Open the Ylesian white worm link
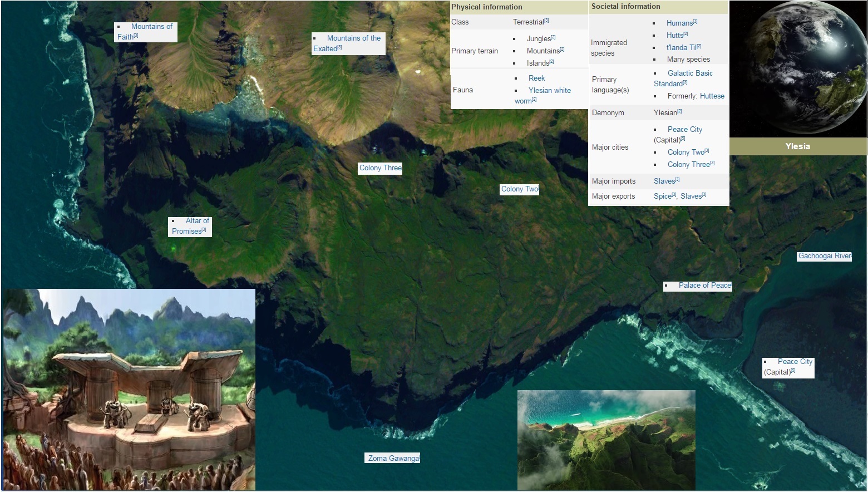 (x=549, y=91)
